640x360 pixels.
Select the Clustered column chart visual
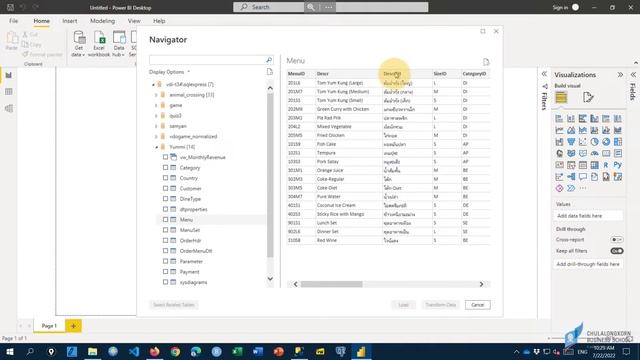coord(594,119)
